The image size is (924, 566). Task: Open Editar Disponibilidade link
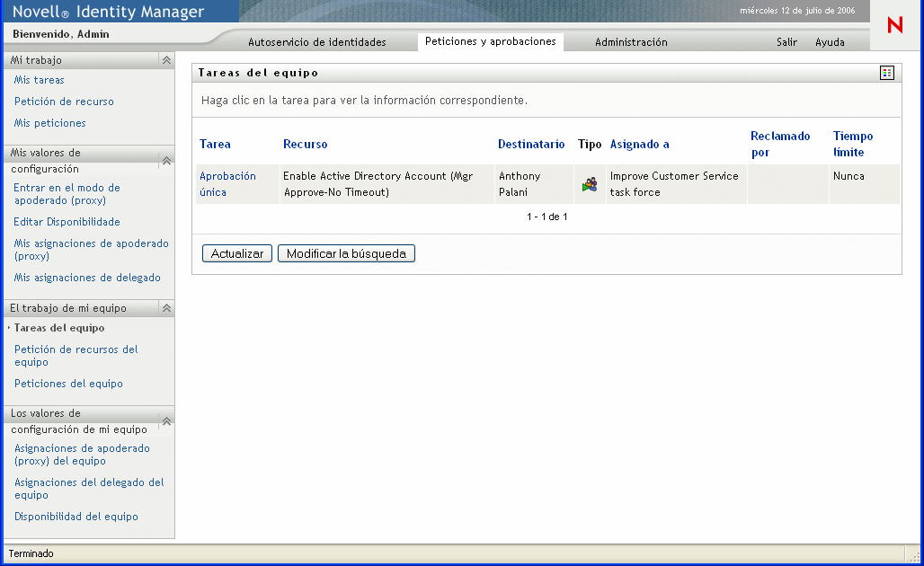tap(67, 221)
